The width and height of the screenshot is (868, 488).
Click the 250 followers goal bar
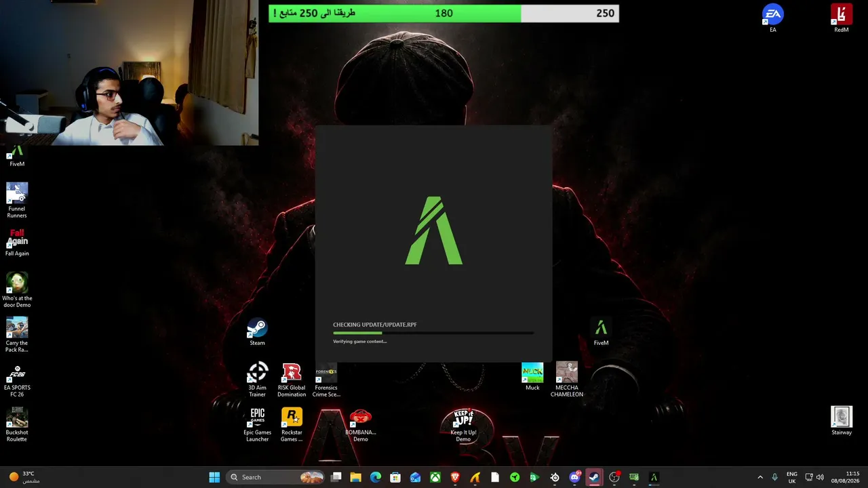pyautogui.click(x=443, y=13)
